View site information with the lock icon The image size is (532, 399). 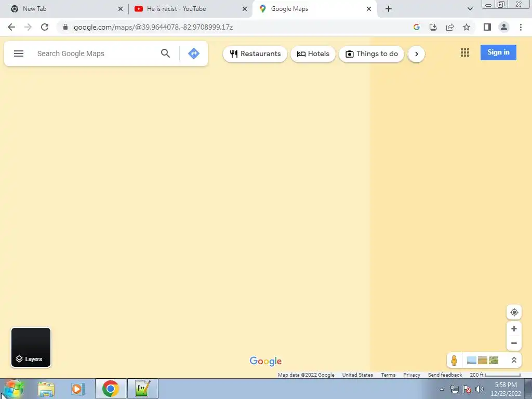65,27
